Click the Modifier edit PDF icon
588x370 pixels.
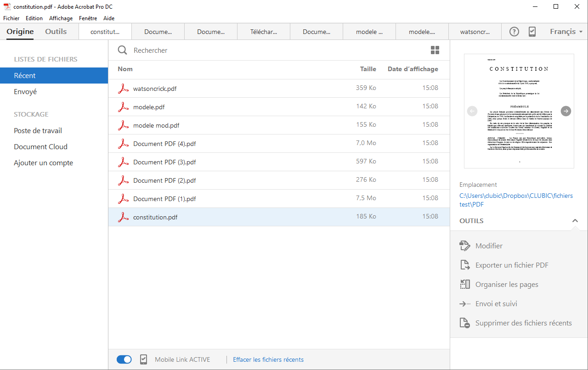pyautogui.click(x=465, y=246)
